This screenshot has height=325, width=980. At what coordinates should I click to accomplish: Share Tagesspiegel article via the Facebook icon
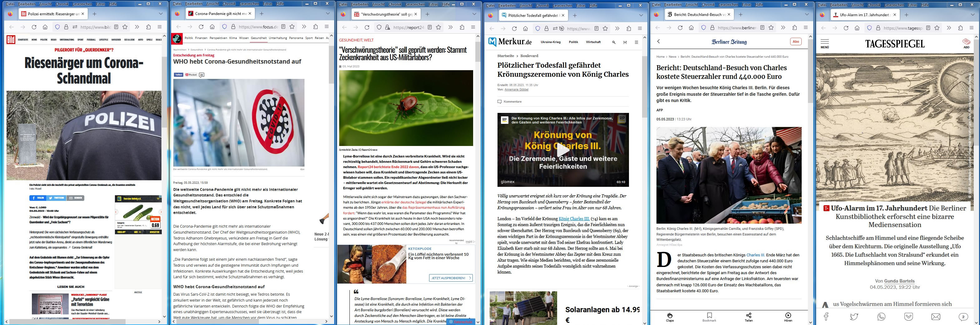(x=826, y=317)
